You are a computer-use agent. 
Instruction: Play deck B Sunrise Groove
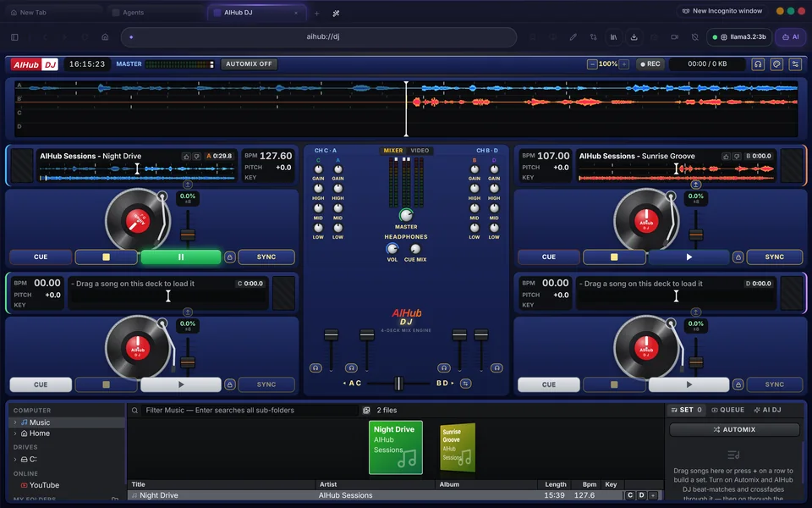point(689,257)
